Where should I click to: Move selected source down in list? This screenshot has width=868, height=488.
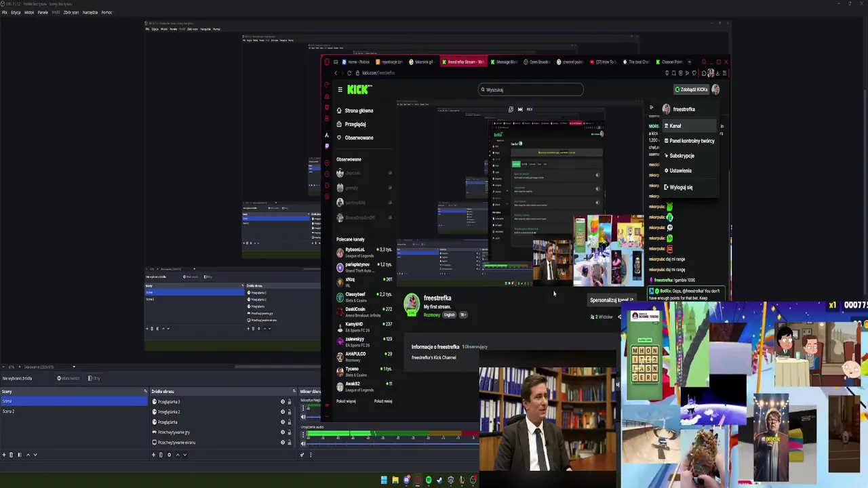click(x=185, y=455)
